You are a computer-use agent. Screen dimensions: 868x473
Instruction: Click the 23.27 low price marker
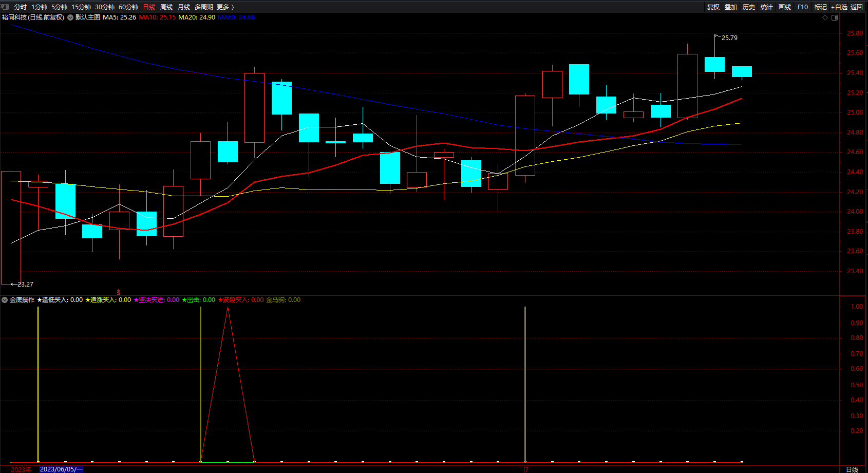coord(25,285)
